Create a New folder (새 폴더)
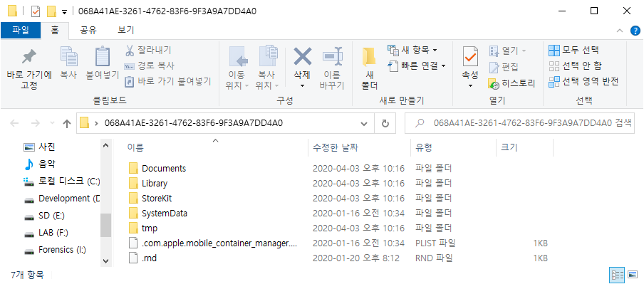 point(369,68)
